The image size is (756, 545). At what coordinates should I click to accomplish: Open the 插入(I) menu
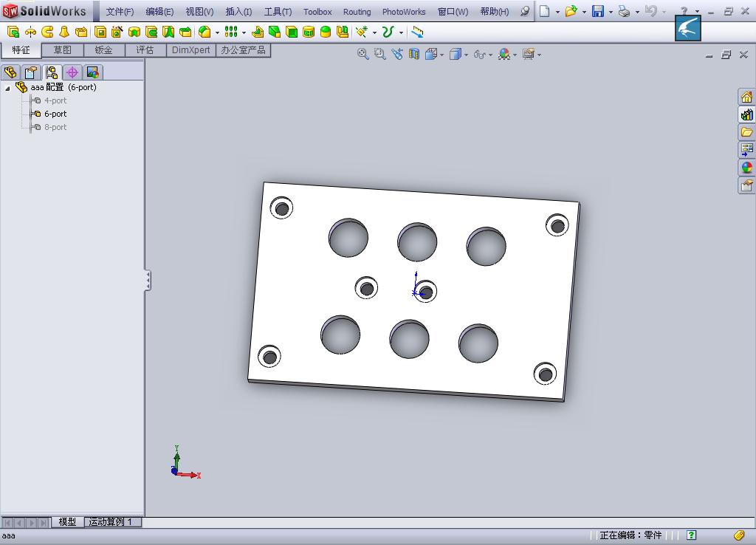[x=238, y=12]
